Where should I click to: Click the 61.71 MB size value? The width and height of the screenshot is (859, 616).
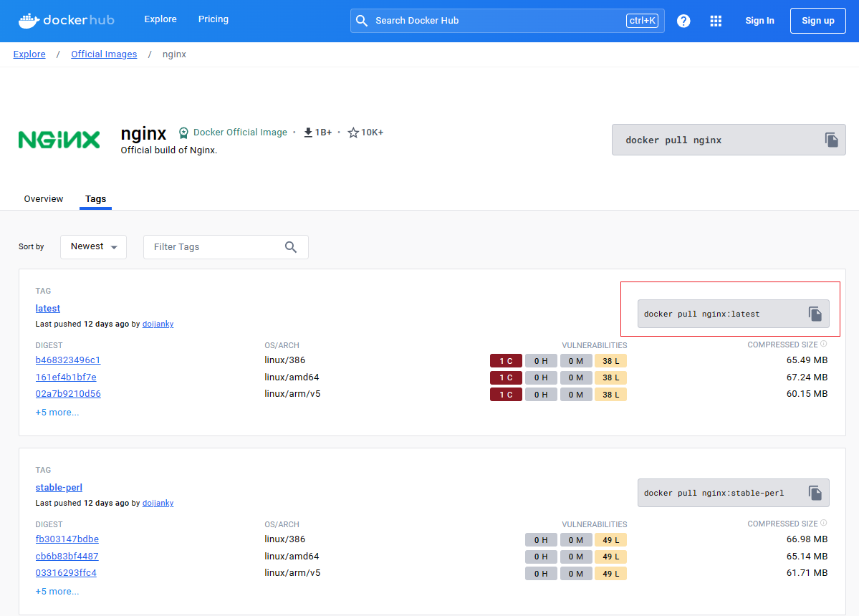pyautogui.click(x=807, y=572)
